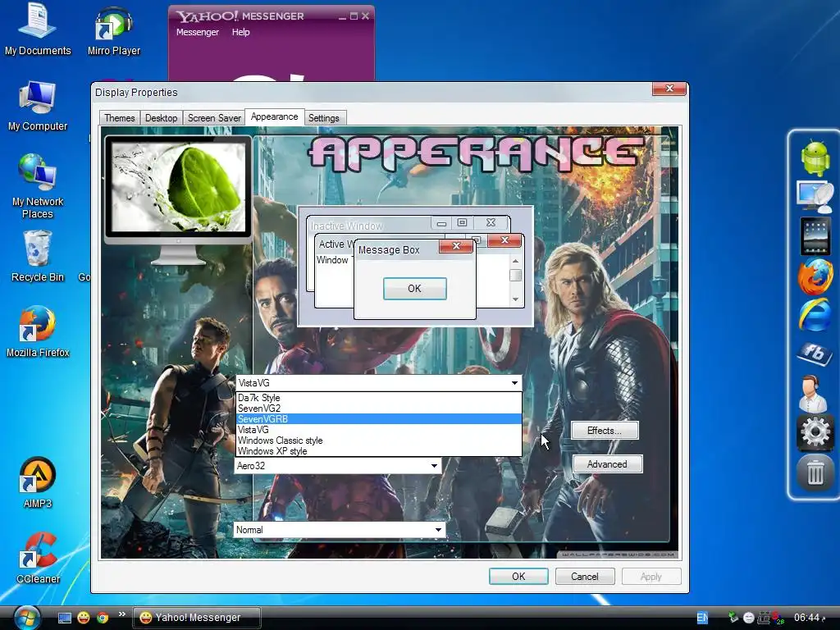Switch to the Settings tab
The height and width of the screenshot is (630, 840).
tap(323, 118)
